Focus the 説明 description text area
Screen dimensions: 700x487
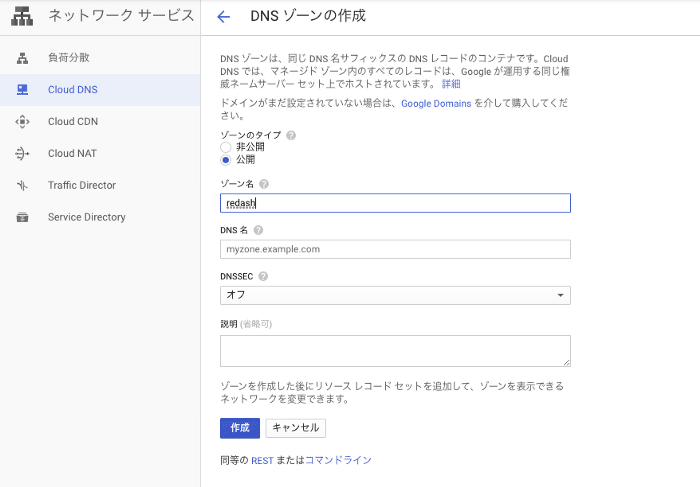(395, 350)
